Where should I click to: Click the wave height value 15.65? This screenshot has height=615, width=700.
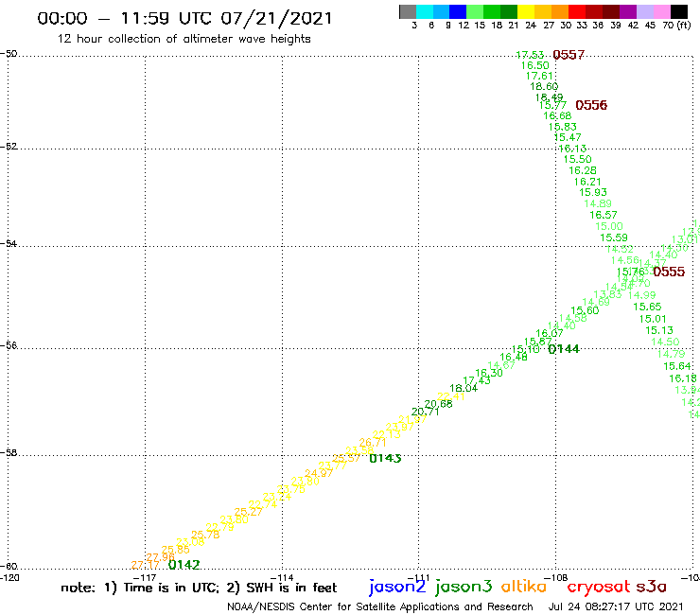(647, 307)
